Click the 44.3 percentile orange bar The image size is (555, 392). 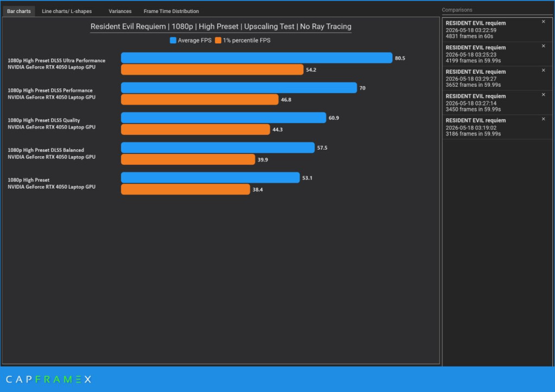point(195,129)
